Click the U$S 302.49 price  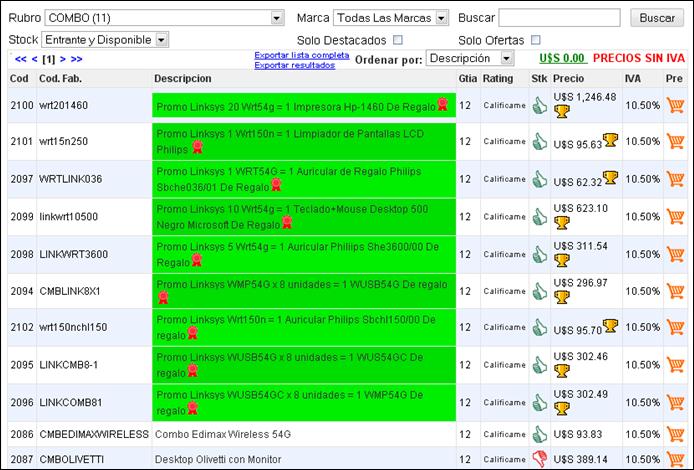click(x=580, y=394)
